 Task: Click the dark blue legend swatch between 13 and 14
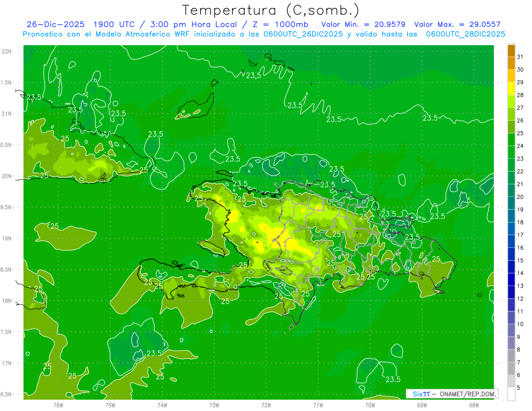[x=511, y=280]
